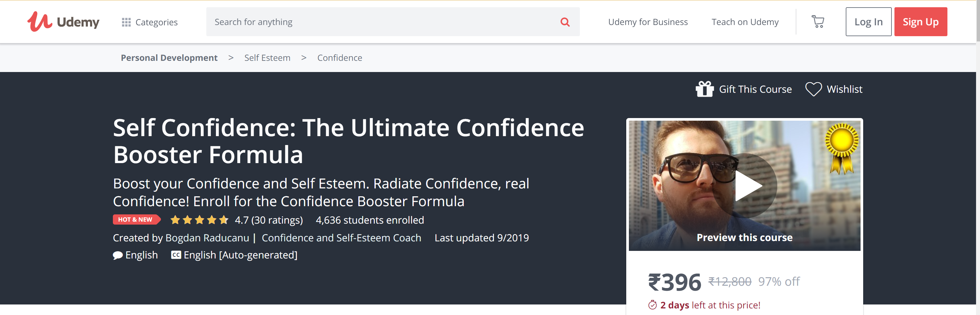This screenshot has width=980, height=315.
Task: Open instructor Bogdan Raducanu's profile
Action: point(207,238)
